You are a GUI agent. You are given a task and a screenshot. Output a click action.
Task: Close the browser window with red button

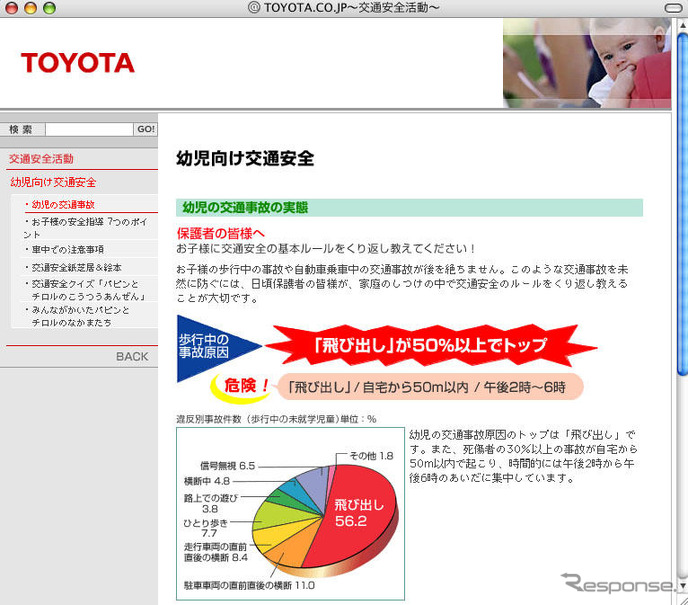coord(11,8)
